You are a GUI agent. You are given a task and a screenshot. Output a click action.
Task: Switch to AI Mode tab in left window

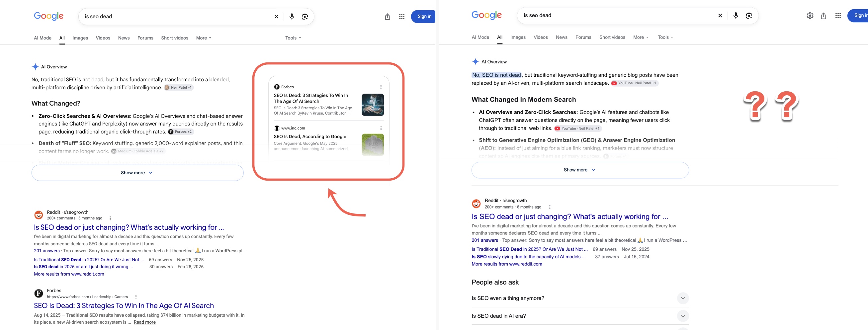coord(43,38)
